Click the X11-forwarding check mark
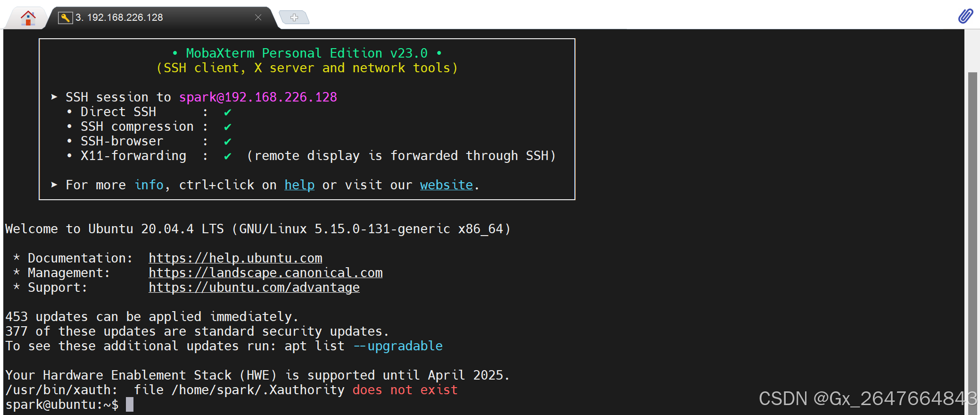 tap(228, 156)
